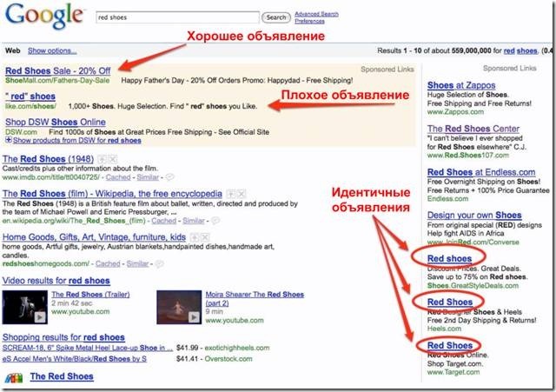Open Cached link for redshoeshomegoods.com result

(x=108, y=263)
